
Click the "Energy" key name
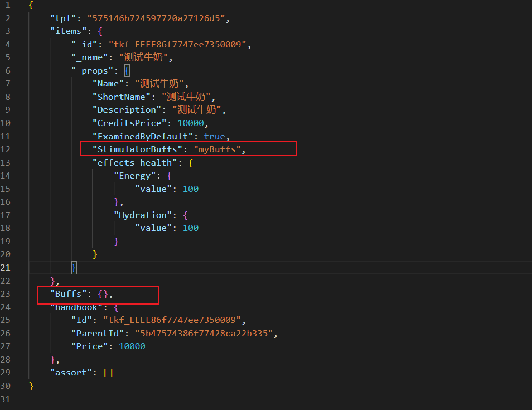pyautogui.click(x=134, y=175)
